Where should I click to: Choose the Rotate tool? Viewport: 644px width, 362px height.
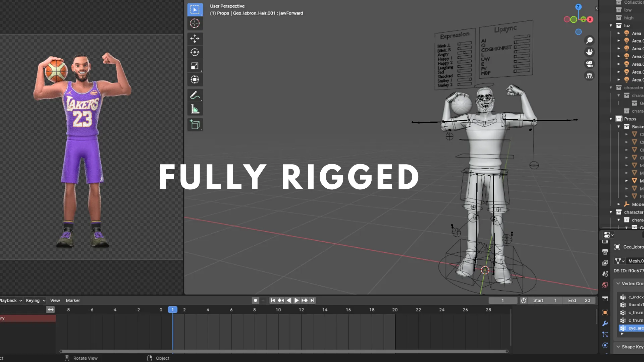coord(195,52)
